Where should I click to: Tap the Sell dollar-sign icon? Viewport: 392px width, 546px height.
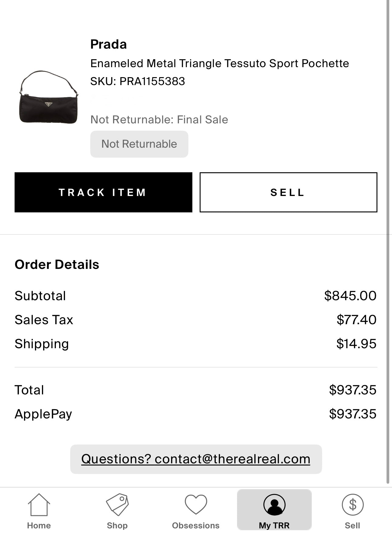coord(352,505)
